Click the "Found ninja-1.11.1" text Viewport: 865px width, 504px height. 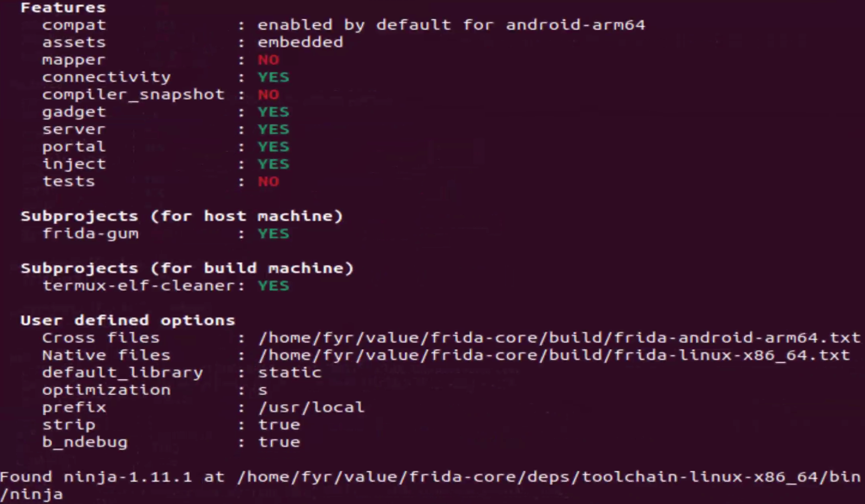click(96, 477)
